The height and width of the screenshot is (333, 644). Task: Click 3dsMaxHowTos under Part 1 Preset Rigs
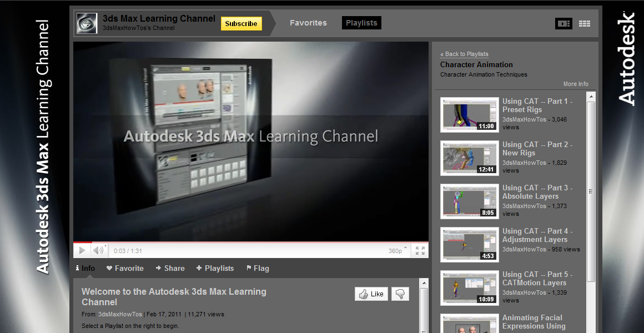pyautogui.click(x=524, y=119)
